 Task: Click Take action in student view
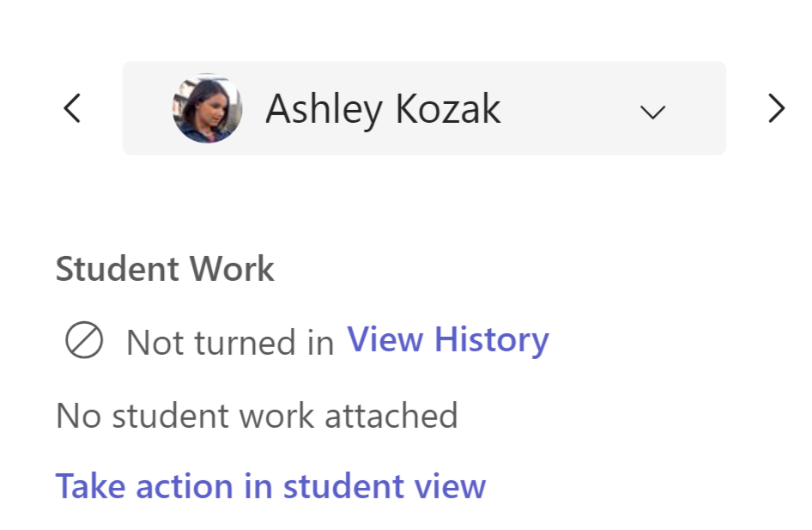coord(270,486)
